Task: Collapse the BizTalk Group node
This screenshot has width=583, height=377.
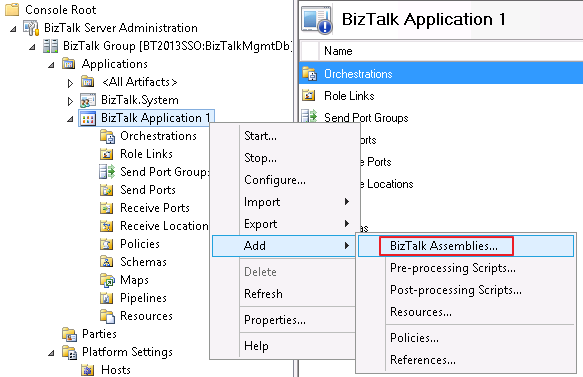Action: 32,47
